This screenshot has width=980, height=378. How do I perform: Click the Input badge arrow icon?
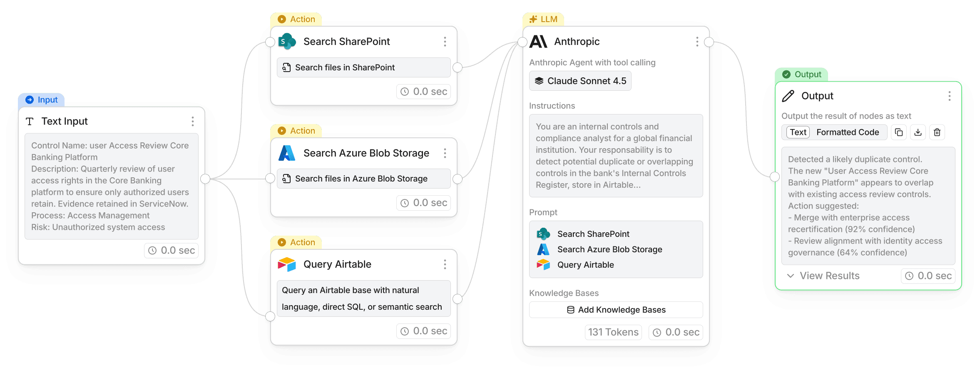(x=30, y=100)
